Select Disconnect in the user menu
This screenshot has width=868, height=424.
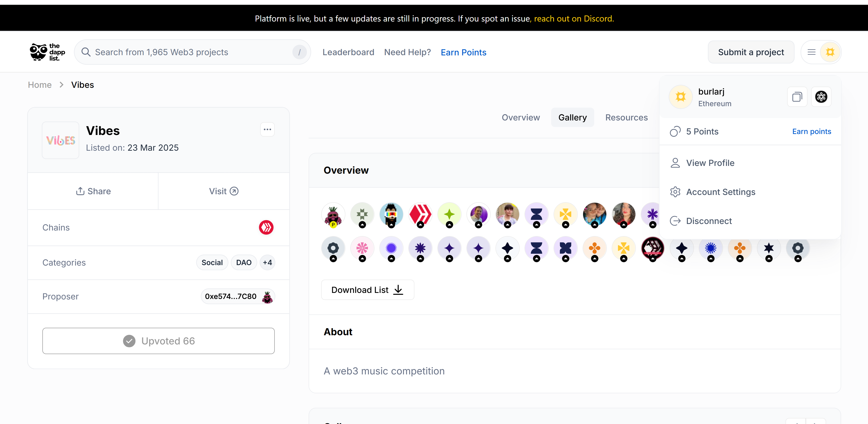tap(750, 221)
